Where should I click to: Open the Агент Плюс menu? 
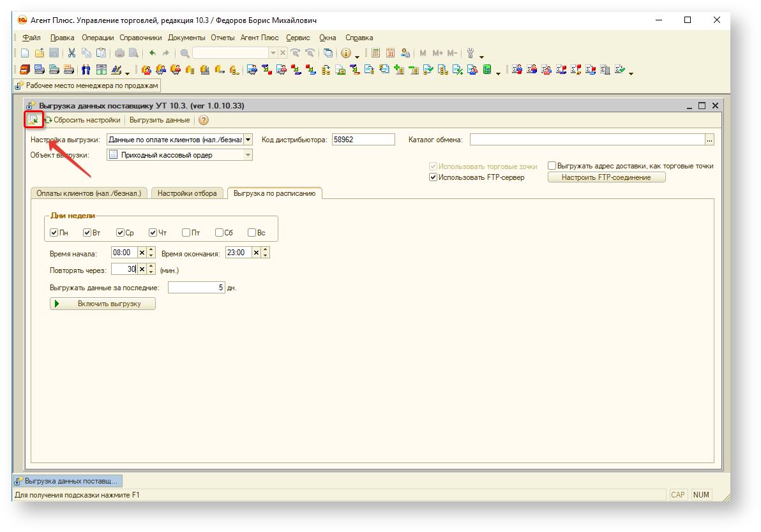point(260,38)
